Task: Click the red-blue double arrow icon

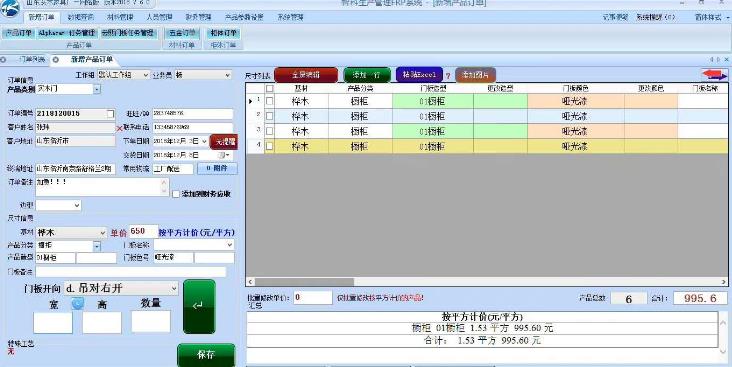Action: [714, 75]
